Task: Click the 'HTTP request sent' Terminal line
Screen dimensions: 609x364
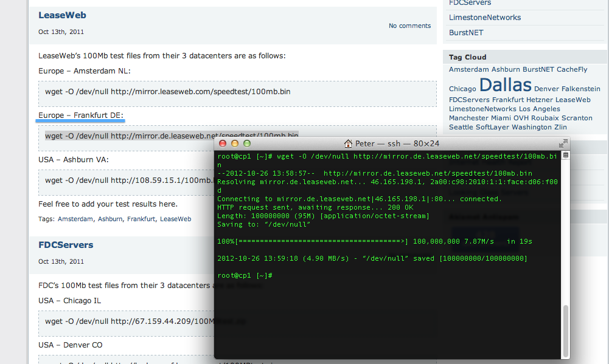Action: 315,207
